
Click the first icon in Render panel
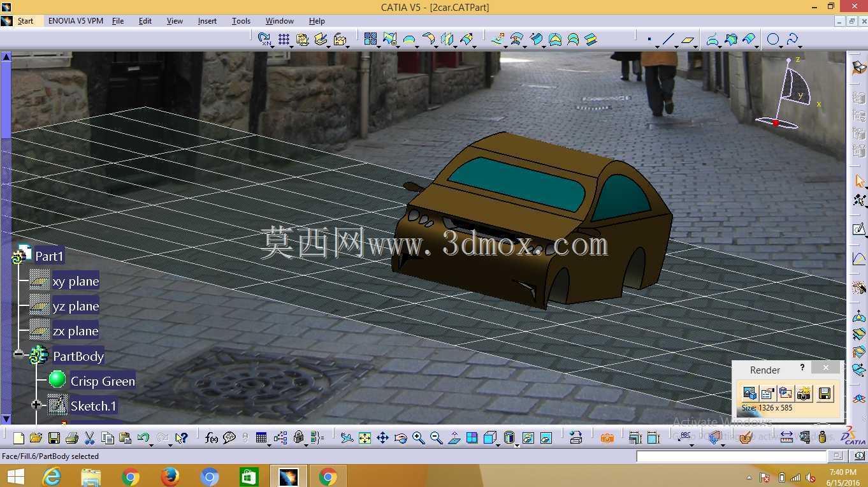pos(749,393)
